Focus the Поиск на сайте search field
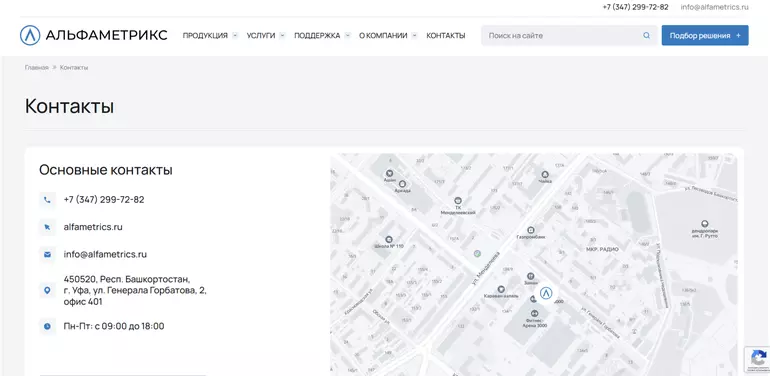This screenshot has height=376, width=770. point(569,35)
